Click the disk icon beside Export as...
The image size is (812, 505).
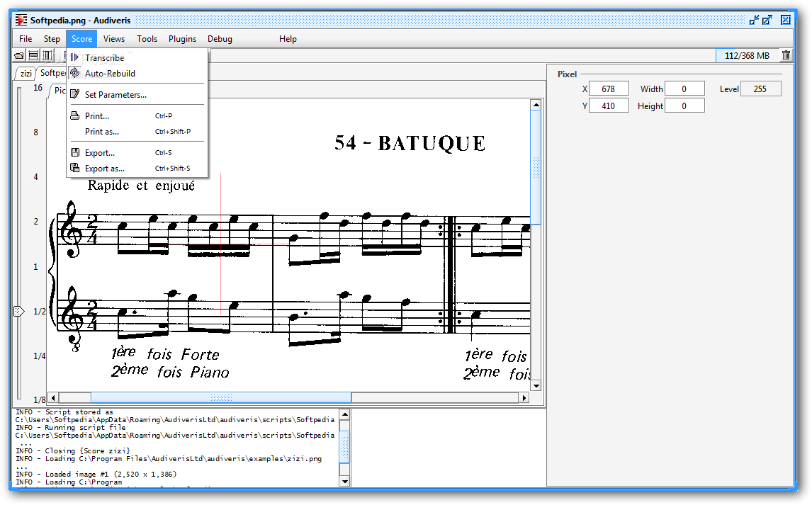[75, 168]
